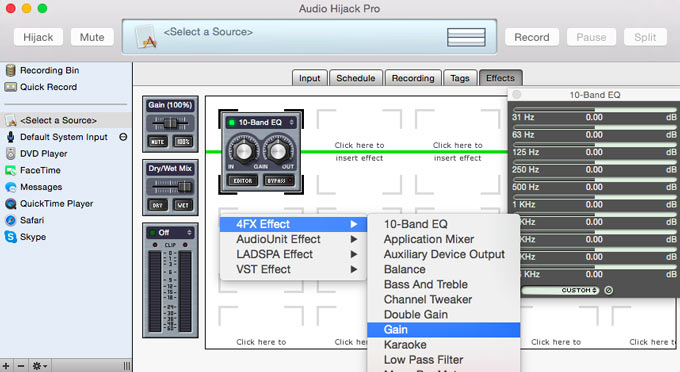Add a new source with plus button
This screenshot has height=372, width=680.
coord(6,366)
